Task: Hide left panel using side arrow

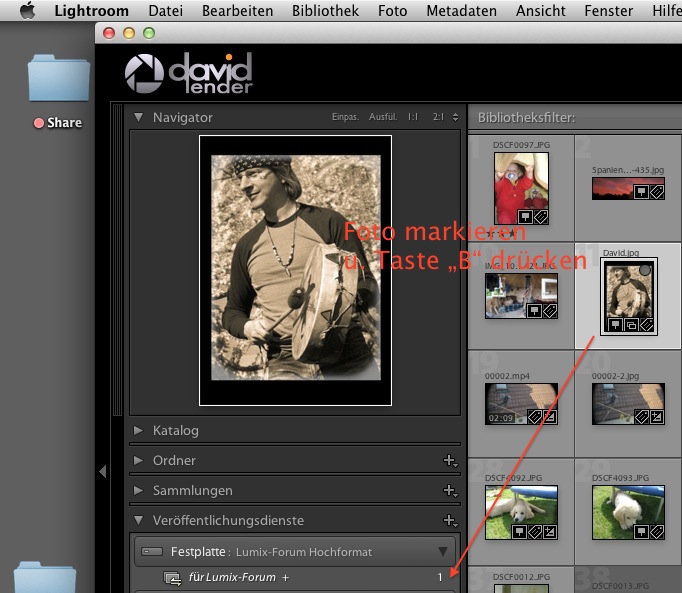Action: (x=102, y=471)
